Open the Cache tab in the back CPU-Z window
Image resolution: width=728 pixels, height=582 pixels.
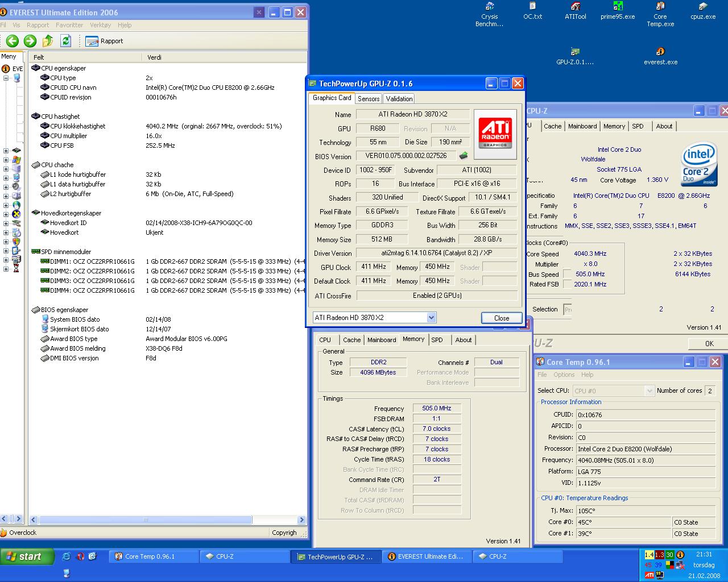(x=552, y=126)
